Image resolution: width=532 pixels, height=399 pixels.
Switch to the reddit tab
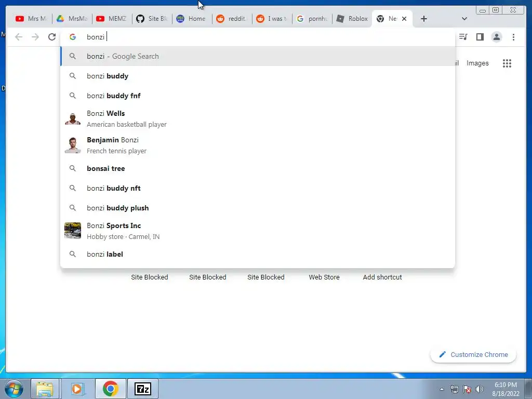click(232, 19)
